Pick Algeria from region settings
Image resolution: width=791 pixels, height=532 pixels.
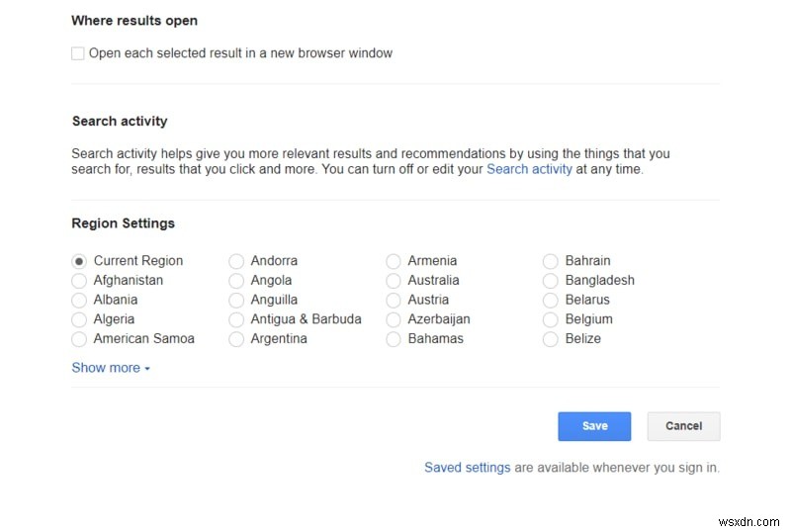79,319
